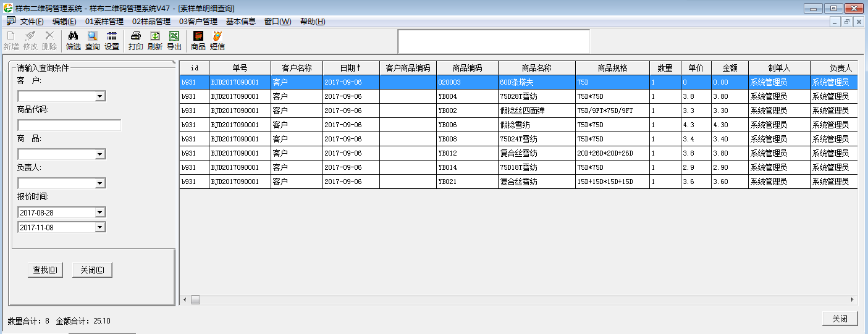Viewport: 868px width, 334px height.
Task: Click the 60D涤塔夫 cell in highlighted row
Action: pyautogui.click(x=537, y=82)
